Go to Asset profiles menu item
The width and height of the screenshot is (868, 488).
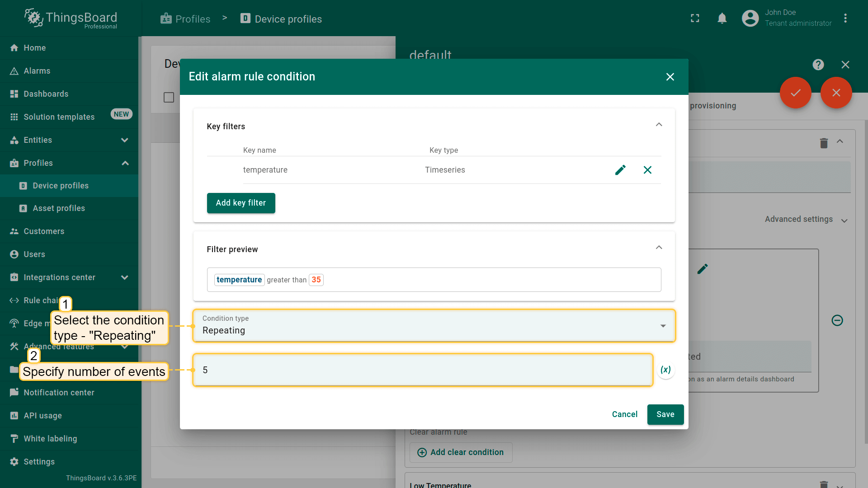(x=59, y=208)
